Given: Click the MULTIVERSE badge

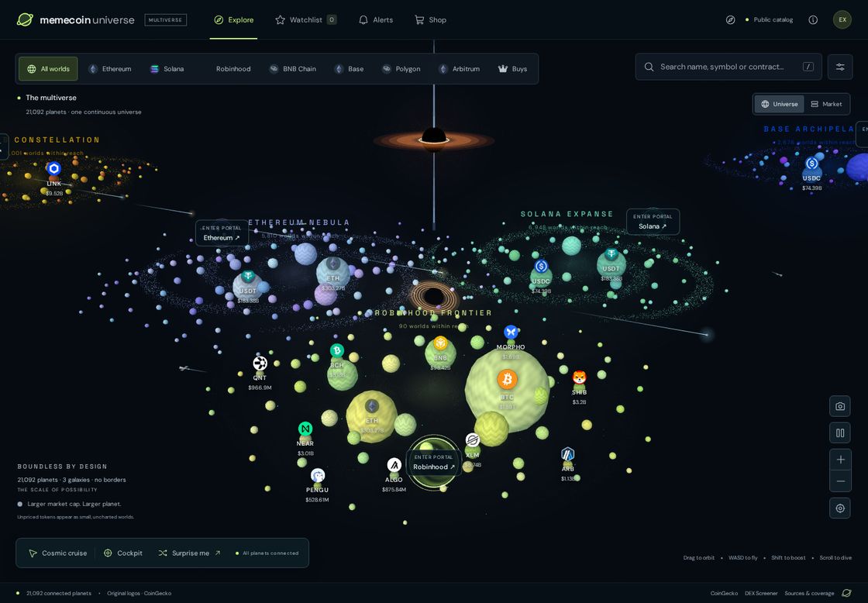Looking at the screenshot, I should click(x=166, y=20).
